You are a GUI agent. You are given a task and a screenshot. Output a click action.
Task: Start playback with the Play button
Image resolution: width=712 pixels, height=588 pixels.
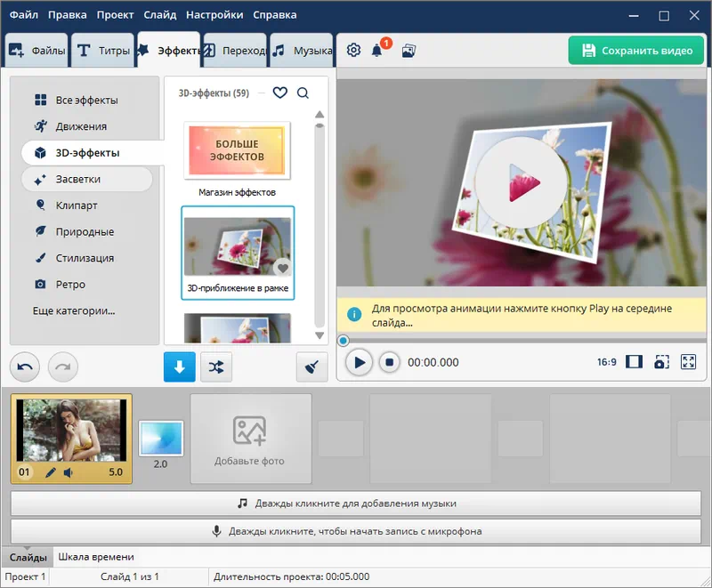tap(359, 363)
